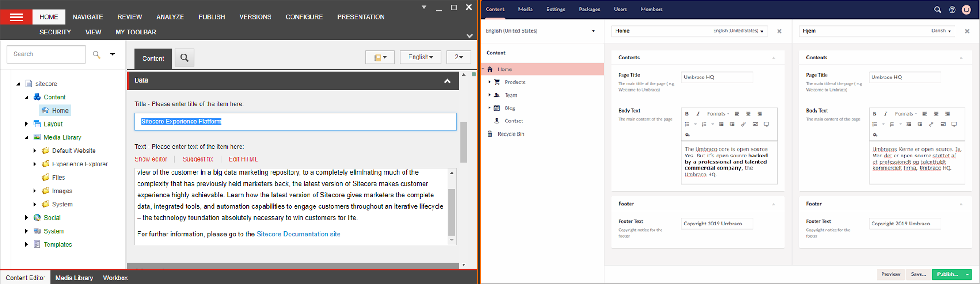Expand the Products node in Umbraco tree

click(x=489, y=82)
